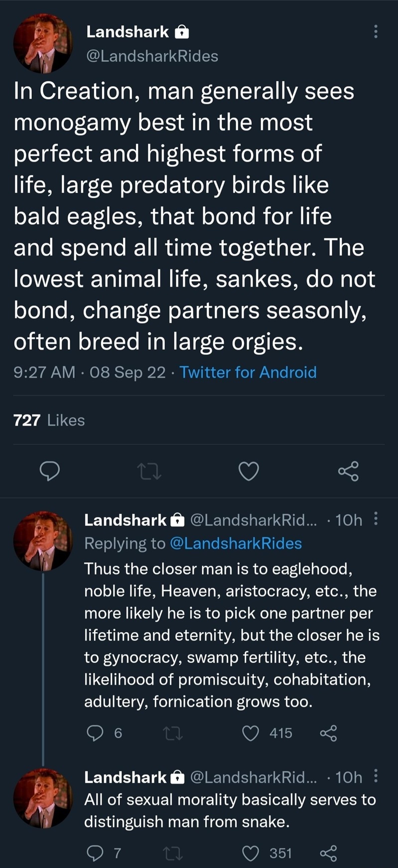Retweet the 'man from snake' tweet
The width and height of the screenshot is (398, 868).
pyautogui.click(x=173, y=854)
